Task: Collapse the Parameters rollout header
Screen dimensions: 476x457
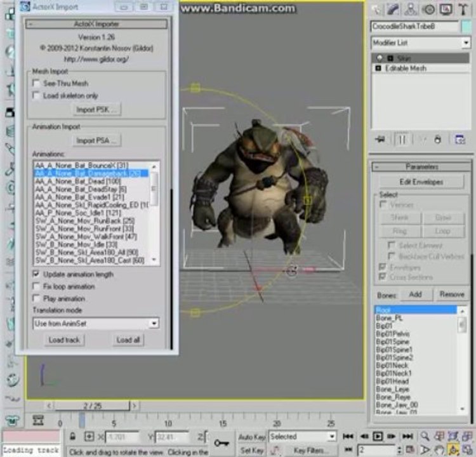Action: [421, 167]
